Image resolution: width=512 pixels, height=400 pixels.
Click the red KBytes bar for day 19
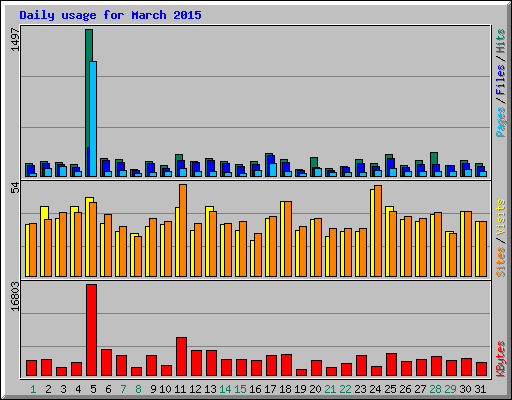(301, 372)
